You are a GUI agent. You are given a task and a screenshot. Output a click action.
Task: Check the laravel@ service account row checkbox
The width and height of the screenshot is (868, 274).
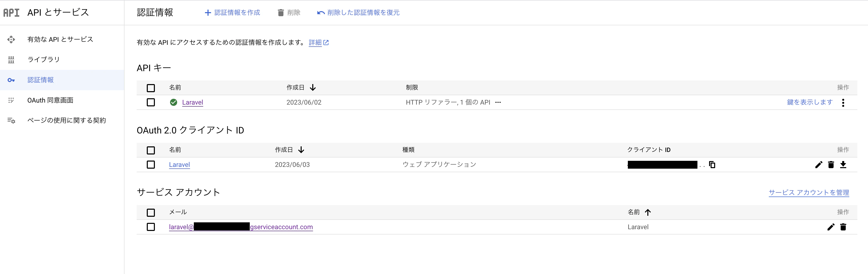(x=151, y=227)
